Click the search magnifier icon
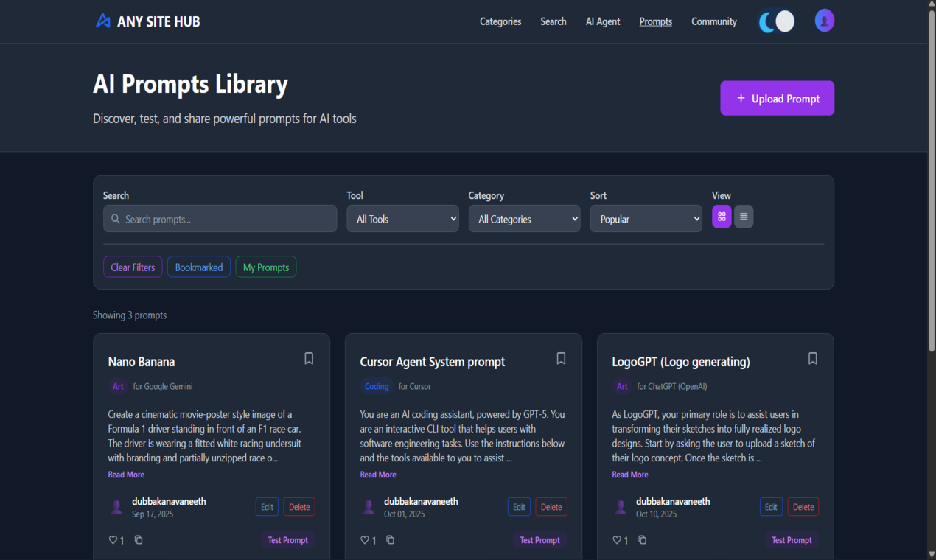This screenshot has width=936, height=560. tap(116, 218)
